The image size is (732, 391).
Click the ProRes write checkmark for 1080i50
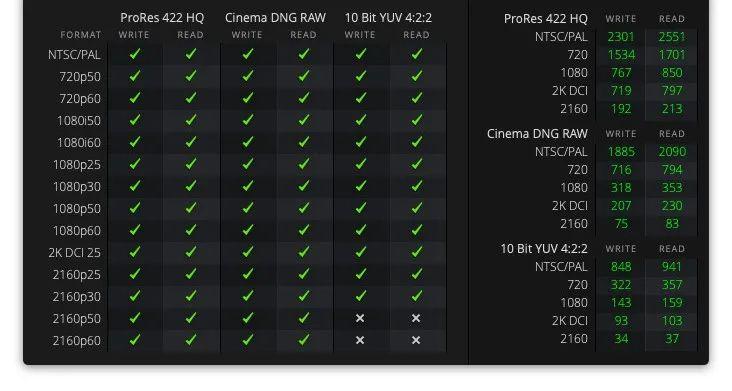pos(135,120)
